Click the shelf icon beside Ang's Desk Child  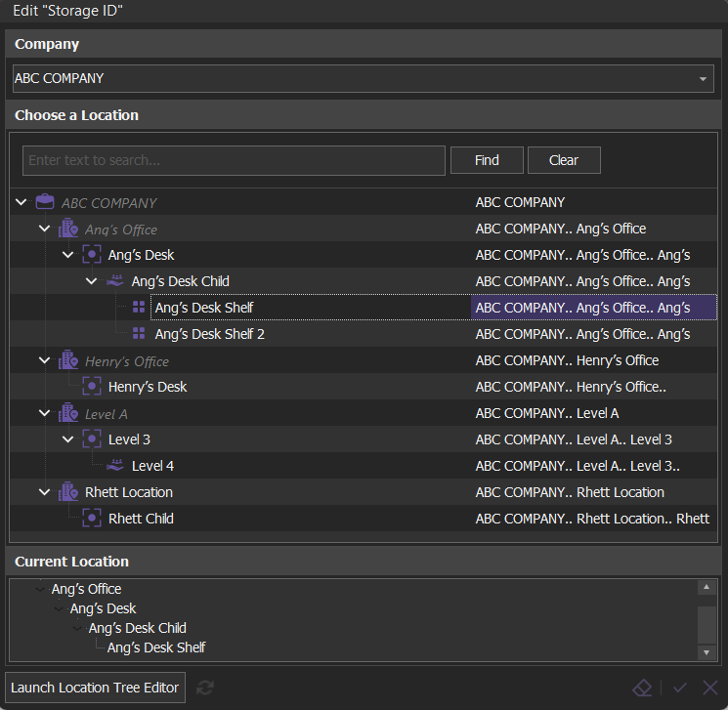[115, 281]
